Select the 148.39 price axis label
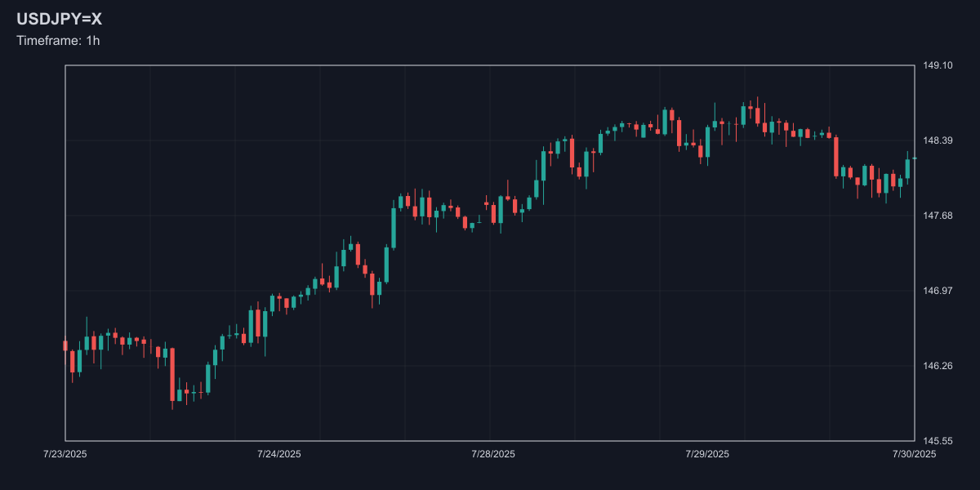The height and width of the screenshot is (490, 980). pos(938,140)
